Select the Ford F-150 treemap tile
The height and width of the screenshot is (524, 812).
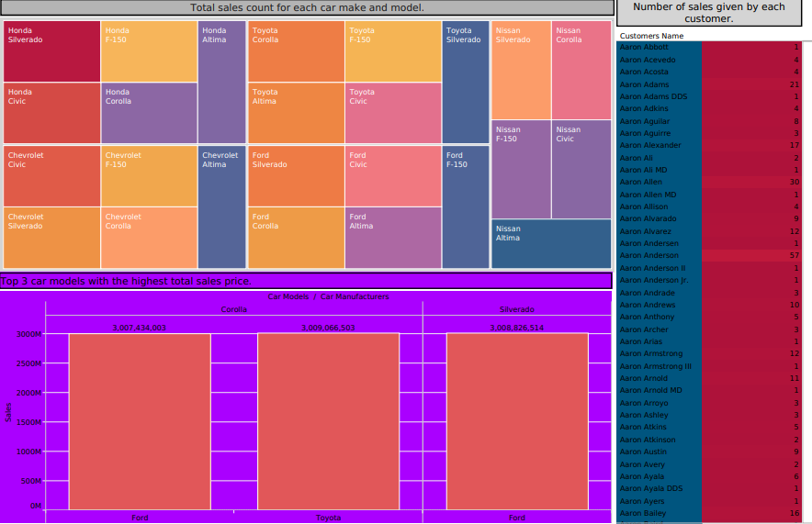click(x=466, y=206)
